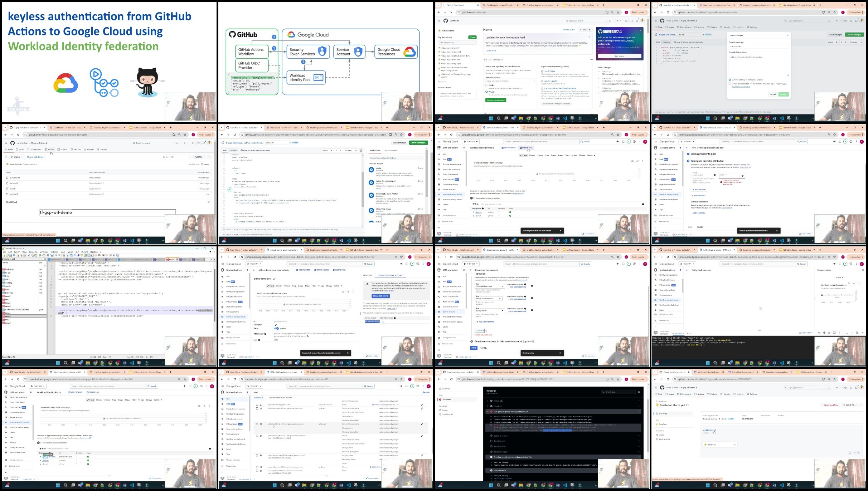Screen dimensions: 868x491
Task: Open Actions tab on the repo file-list page
Action: [x=50, y=149]
